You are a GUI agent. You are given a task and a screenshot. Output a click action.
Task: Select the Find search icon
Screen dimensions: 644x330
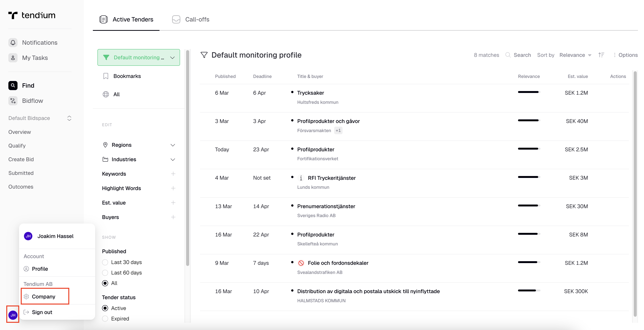(13, 85)
